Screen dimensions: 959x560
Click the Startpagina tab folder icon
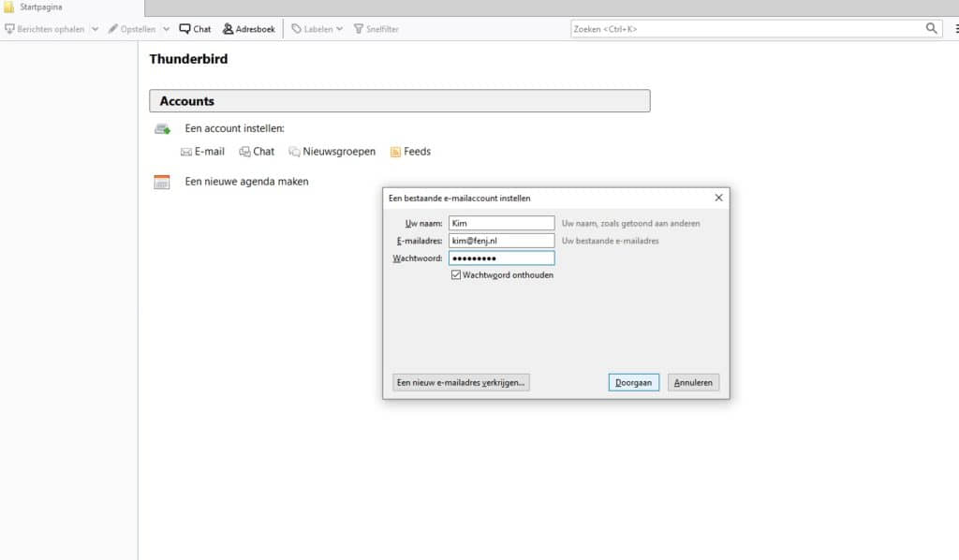[8, 7]
